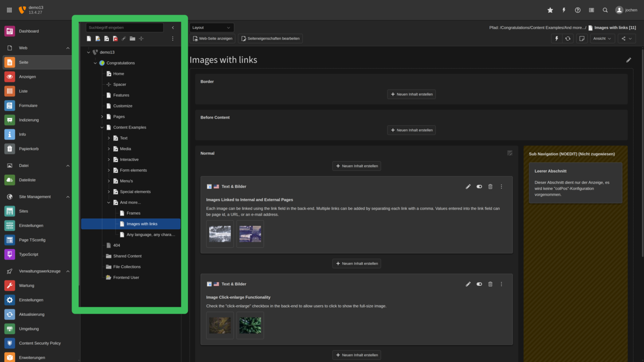The height and width of the screenshot is (362, 644).
Task: Click the Web-Seite anzeigen button
Action: click(x=213, y=39)
